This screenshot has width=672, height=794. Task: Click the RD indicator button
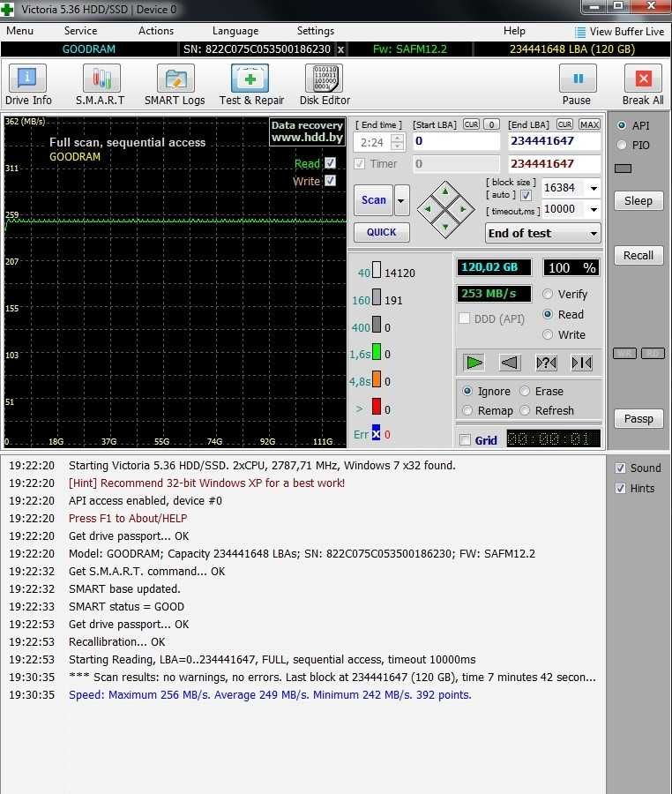point(653,354)
